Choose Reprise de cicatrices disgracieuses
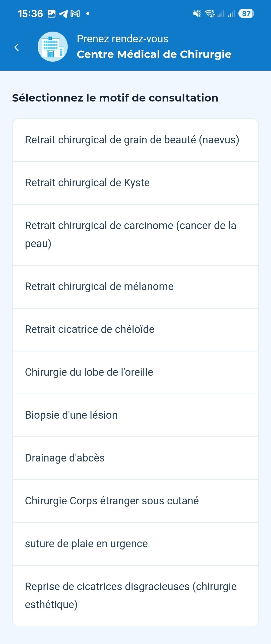Image resolution: width=271 pixels, height=644 pixels. (135, 596)
